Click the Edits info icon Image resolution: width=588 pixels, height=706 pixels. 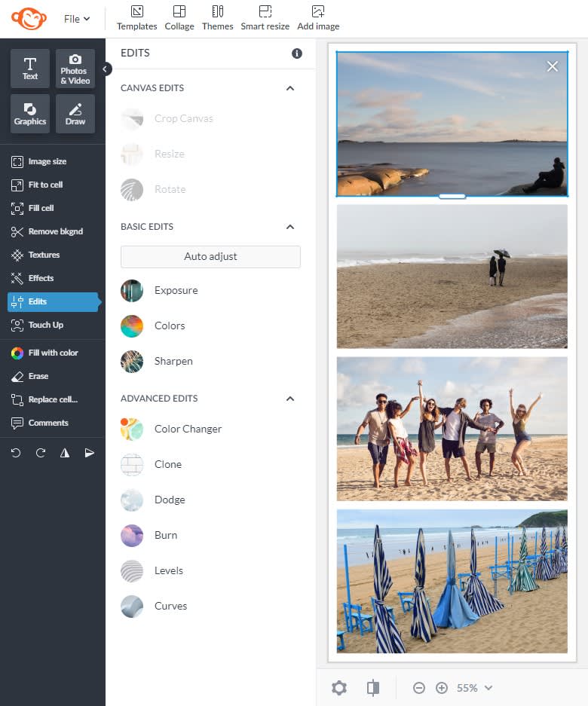(x=296, y=53)
